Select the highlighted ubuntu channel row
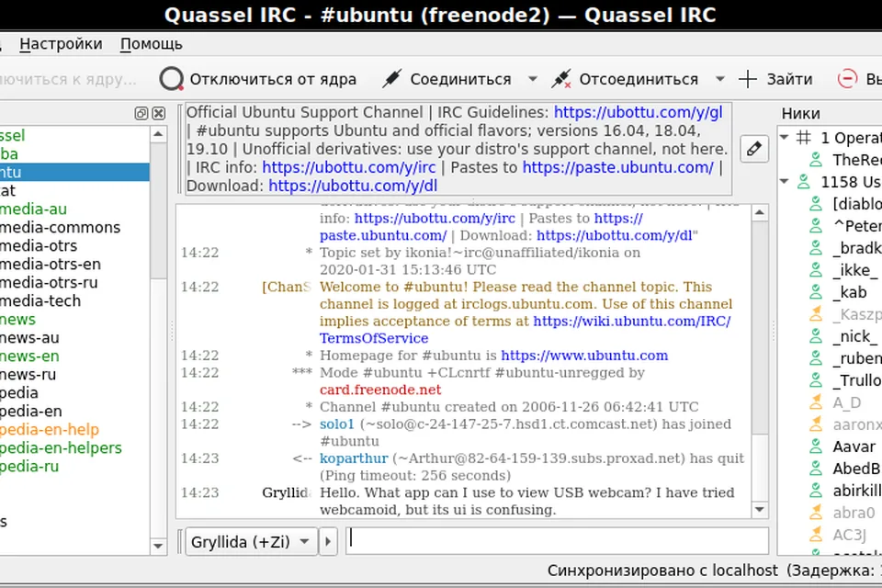This screenshot has width=882, height=588. [73, 172]
